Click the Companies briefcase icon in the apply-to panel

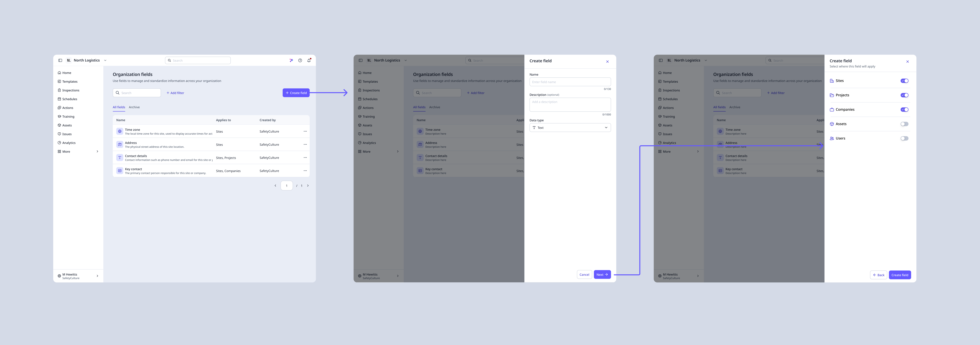click(832, 110)
